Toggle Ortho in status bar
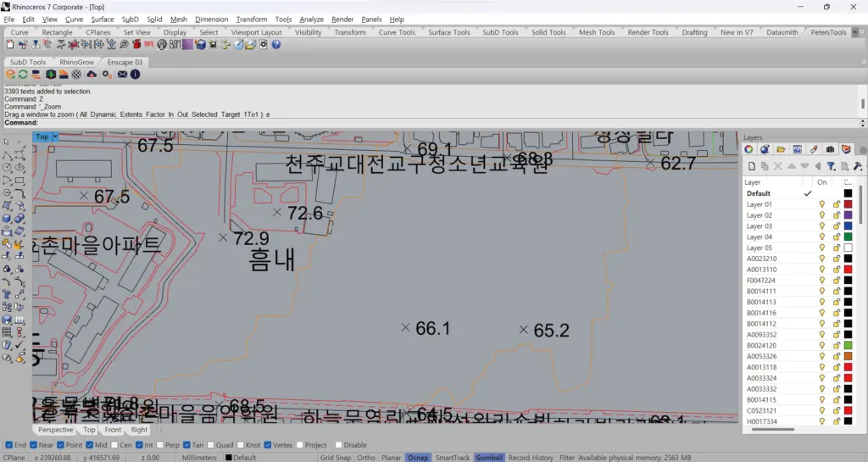868x462 pixels. [x=366, y=458]
